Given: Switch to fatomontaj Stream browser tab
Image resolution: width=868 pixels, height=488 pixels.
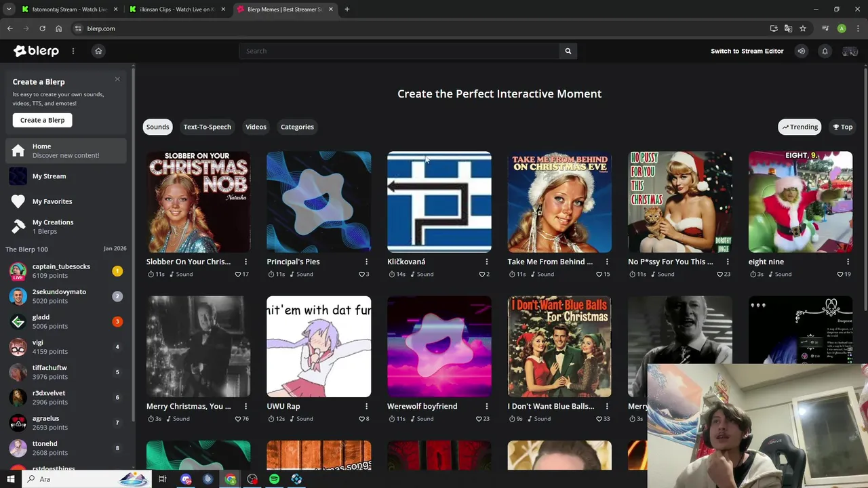Looking at the screenshot, I should tap(70, 9).
